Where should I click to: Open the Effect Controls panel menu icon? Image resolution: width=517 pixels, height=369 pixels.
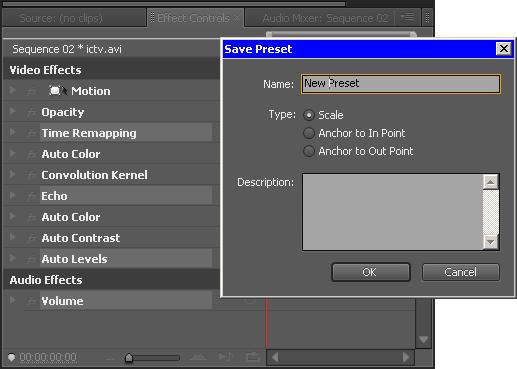pyautogui.click(x=407, y=17)
